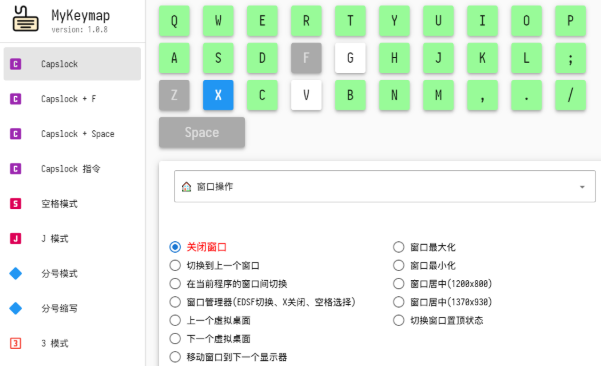The height and width of the screenshot is (366, 601).
Task: Click the I key button
Action: 483,21
